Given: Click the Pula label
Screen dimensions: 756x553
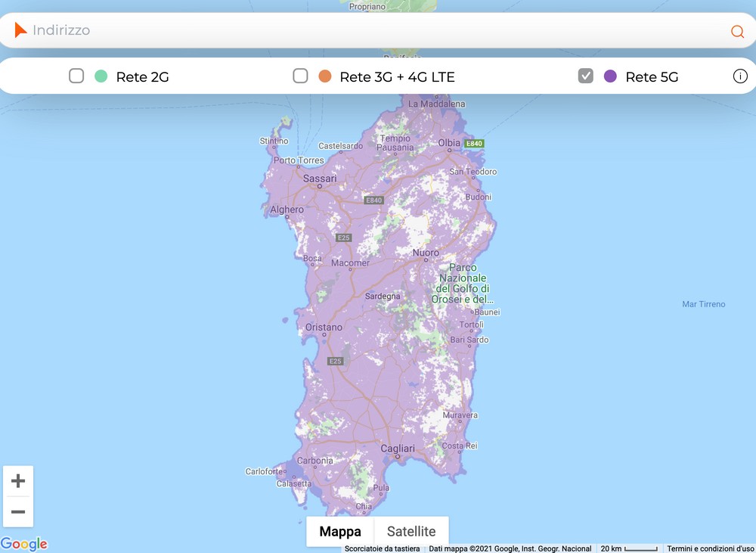Looking at the screenshot, I should coord(381,488).
